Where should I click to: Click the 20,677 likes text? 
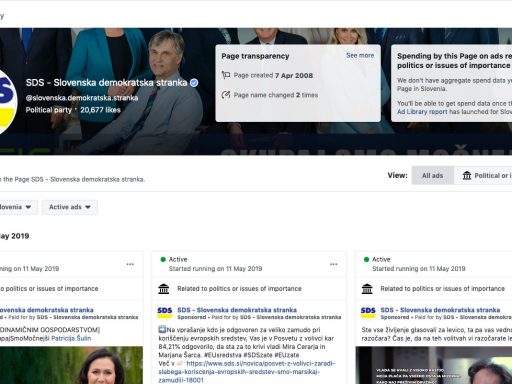[x=100, y=110]
